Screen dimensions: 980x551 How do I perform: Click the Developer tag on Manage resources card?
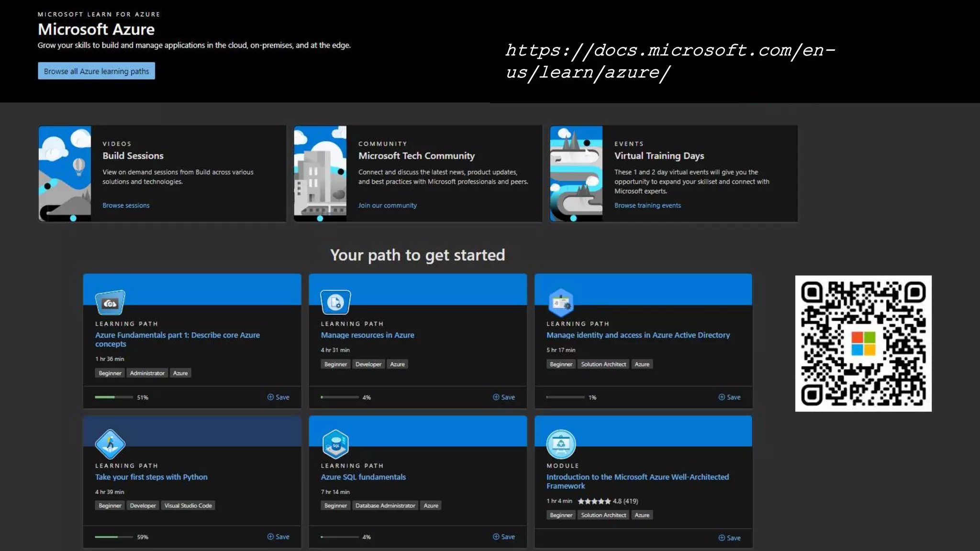(x=368, y=364)
